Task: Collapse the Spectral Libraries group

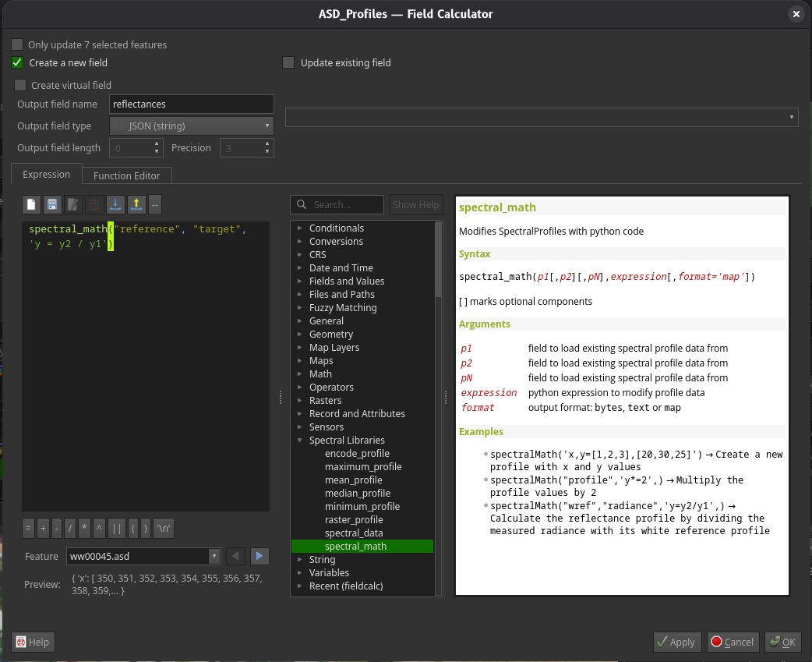Action: click(x=299, y=441)
